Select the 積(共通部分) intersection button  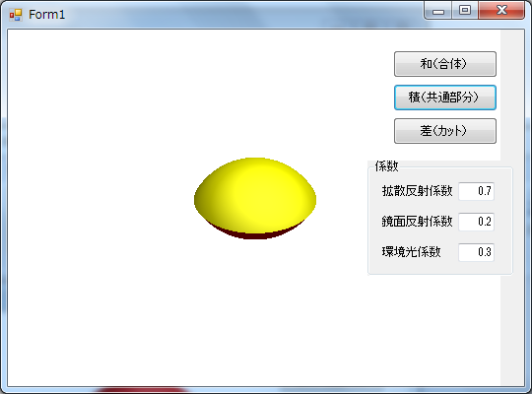pyautogui.click(x=445, y=98)
